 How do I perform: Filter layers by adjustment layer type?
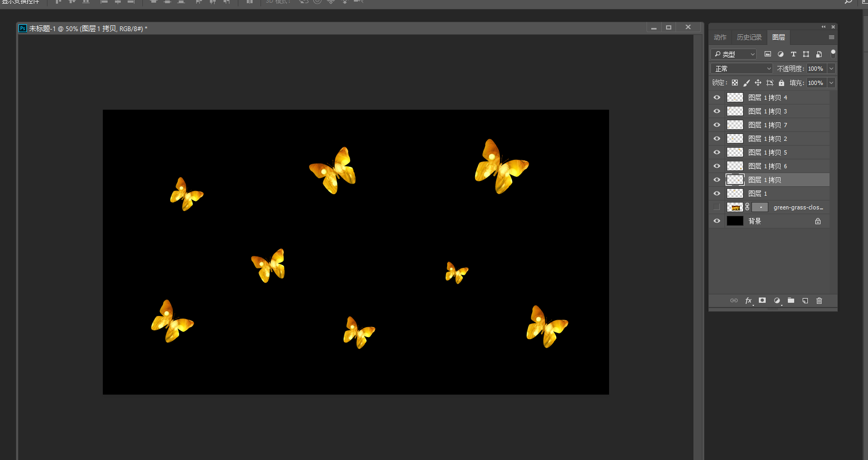780,54
